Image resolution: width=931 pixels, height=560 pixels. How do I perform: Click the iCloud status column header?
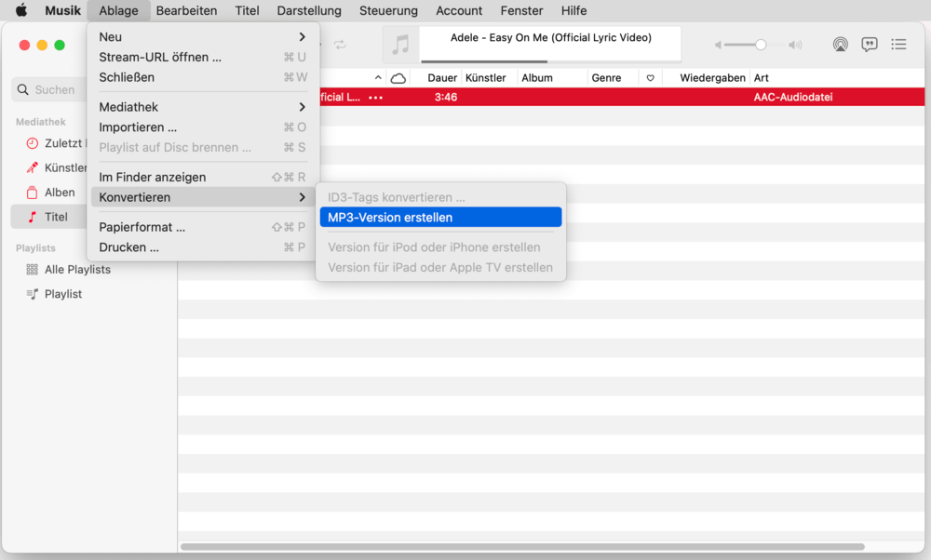coord(398,78)
